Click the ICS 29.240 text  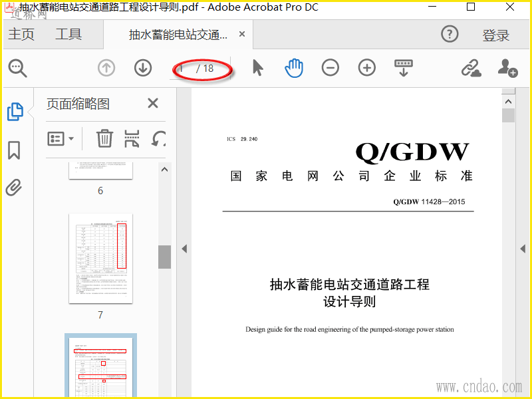[242, 139]
